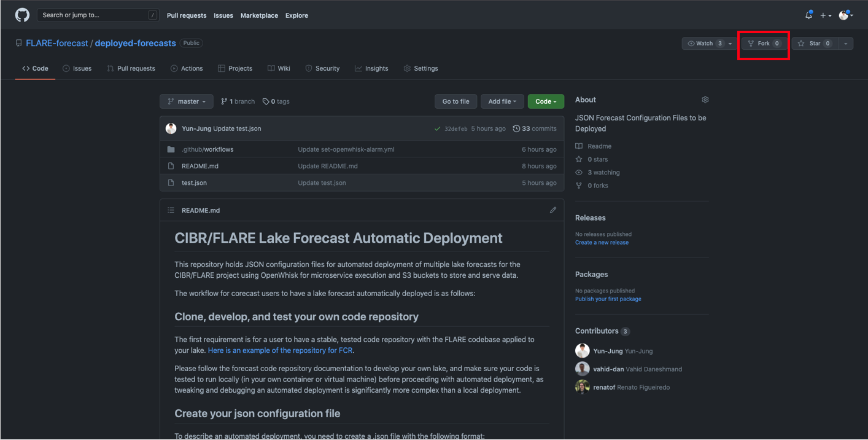Screen dimensions: 868x440
Task: Follow the example repository for FCR link
Action: [x=281, y=350]
